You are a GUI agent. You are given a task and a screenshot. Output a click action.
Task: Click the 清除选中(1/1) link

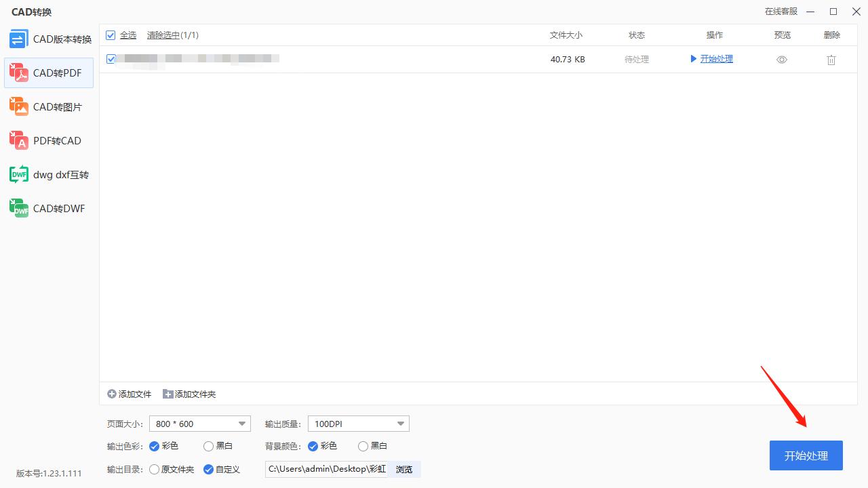173,35
